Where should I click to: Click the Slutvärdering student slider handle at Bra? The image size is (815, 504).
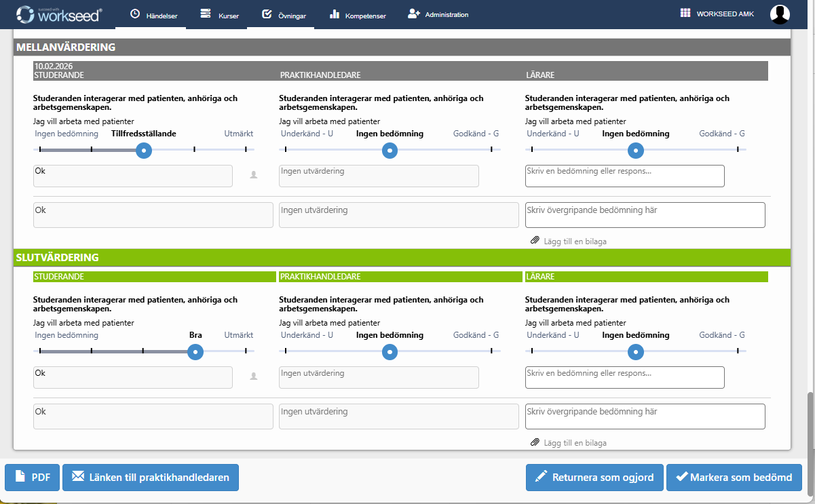point(195,351)
